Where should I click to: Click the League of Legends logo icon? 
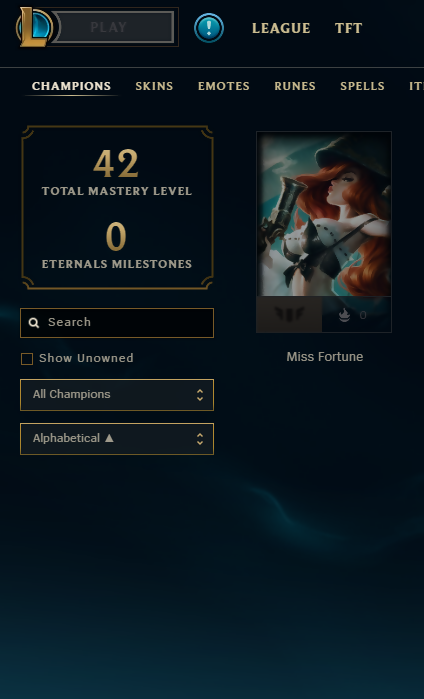click(34, 27)
